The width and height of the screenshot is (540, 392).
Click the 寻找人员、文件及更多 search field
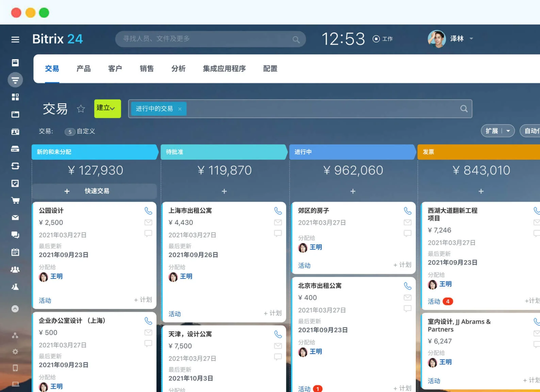[211, 39]
